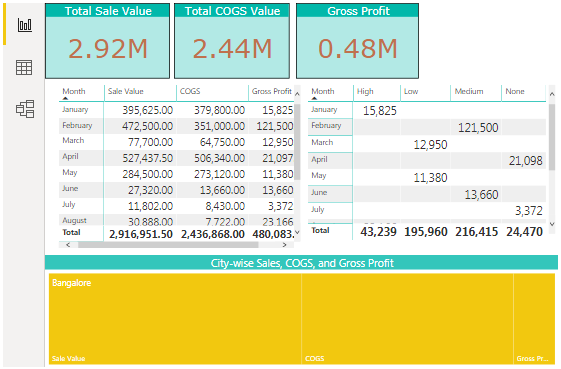Click Medium value 121,500 in matrix
The height and width of the screenshot is (369, 561).
pyautogui.click(x=478, y=128)
